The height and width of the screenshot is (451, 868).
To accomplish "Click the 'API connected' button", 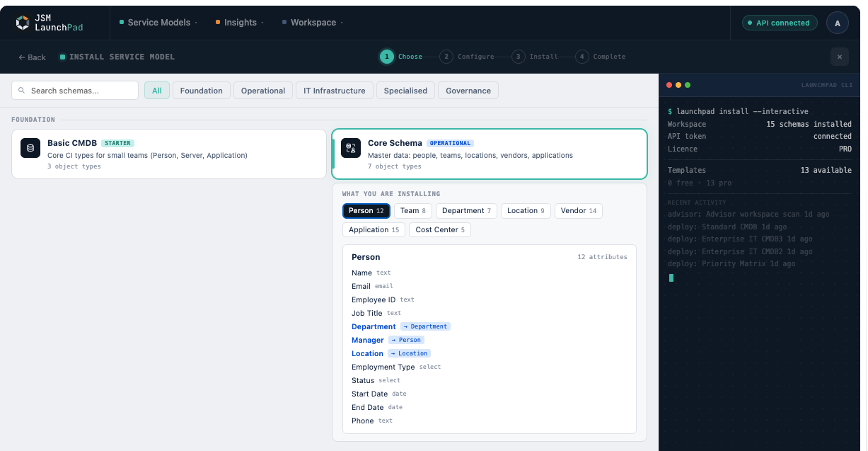I will click(x=780, y=22).
